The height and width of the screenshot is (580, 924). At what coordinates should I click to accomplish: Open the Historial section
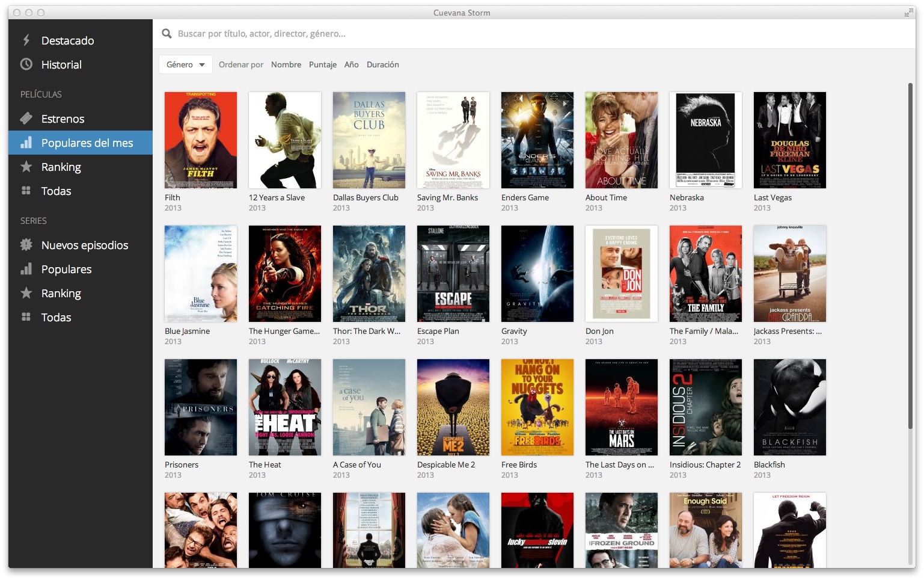81,64
